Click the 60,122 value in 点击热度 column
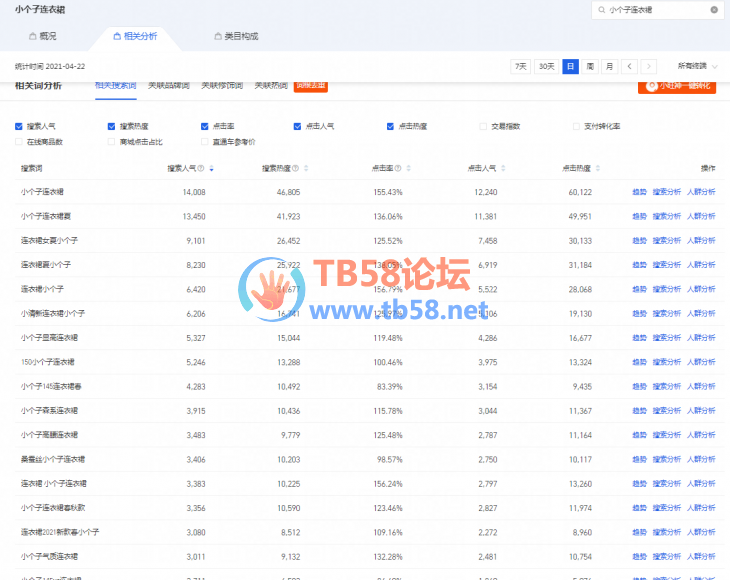Image resolution: width=730 pixels, height=580 pixels. click(x=580, y=192)
